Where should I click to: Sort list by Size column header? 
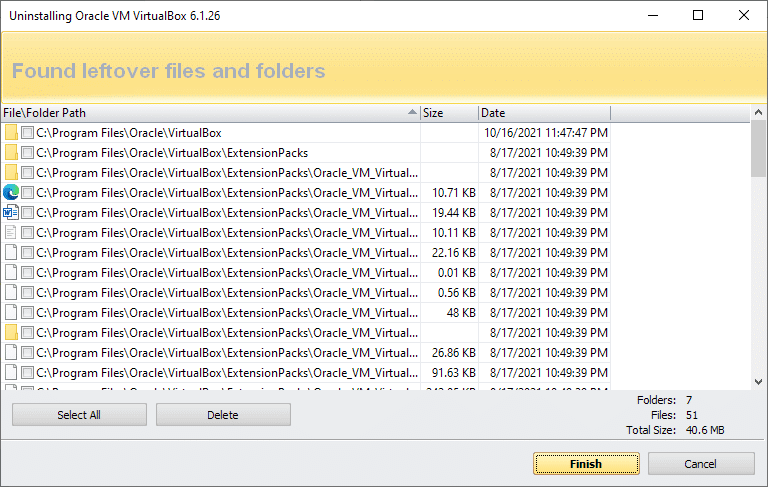click(x=449, y=113)
